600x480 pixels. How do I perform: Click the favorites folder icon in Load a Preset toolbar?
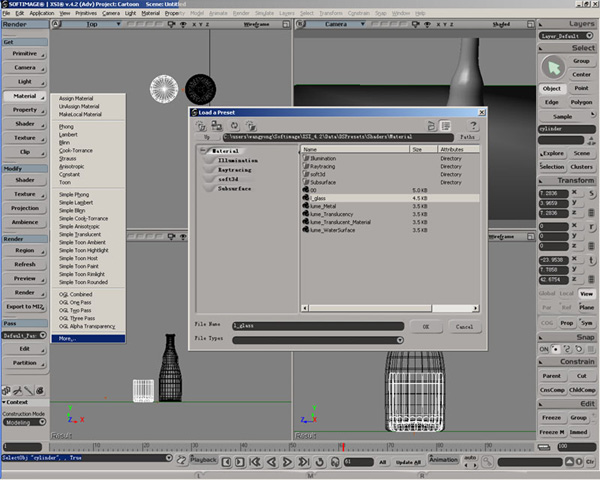click(x=201, y=126)
